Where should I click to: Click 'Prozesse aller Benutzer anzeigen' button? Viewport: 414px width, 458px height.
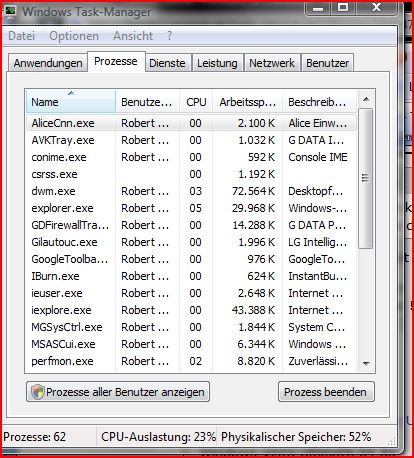(118, 392)
